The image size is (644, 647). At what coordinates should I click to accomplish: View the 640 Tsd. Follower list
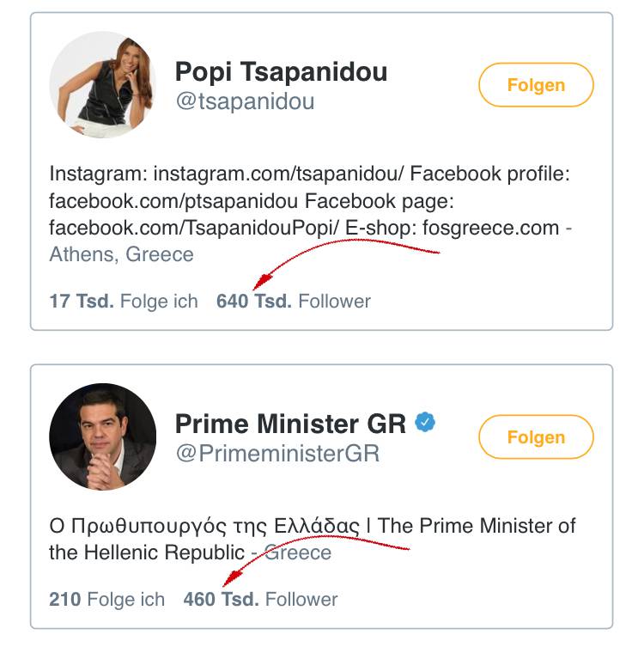coord(294,302)
